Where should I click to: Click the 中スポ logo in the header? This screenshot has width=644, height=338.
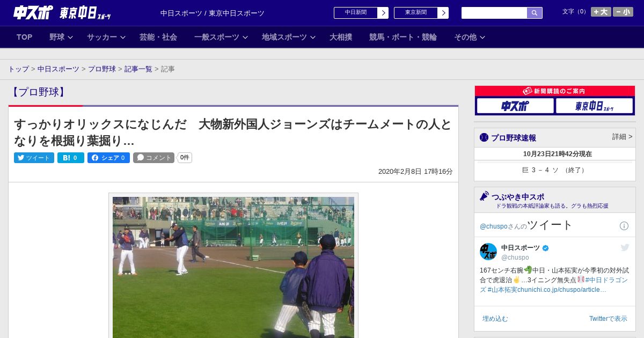click(x=33, y=12)
